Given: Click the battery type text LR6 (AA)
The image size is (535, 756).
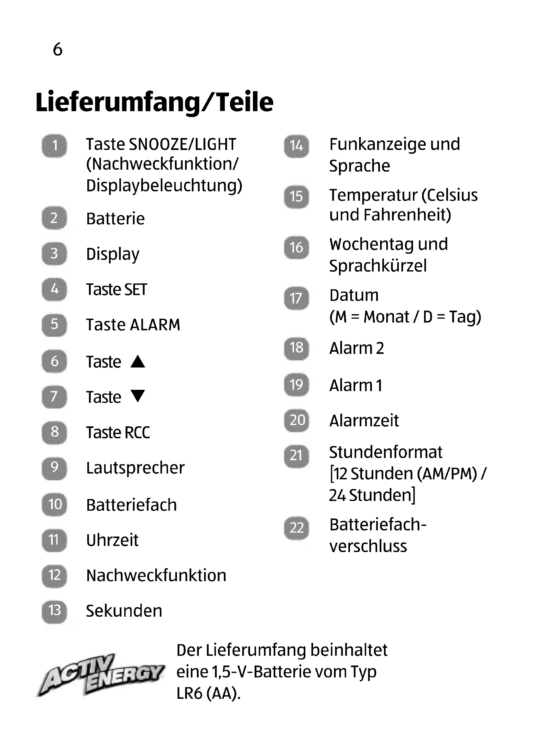Looking at the screenshot, I should tap(209, 693).
